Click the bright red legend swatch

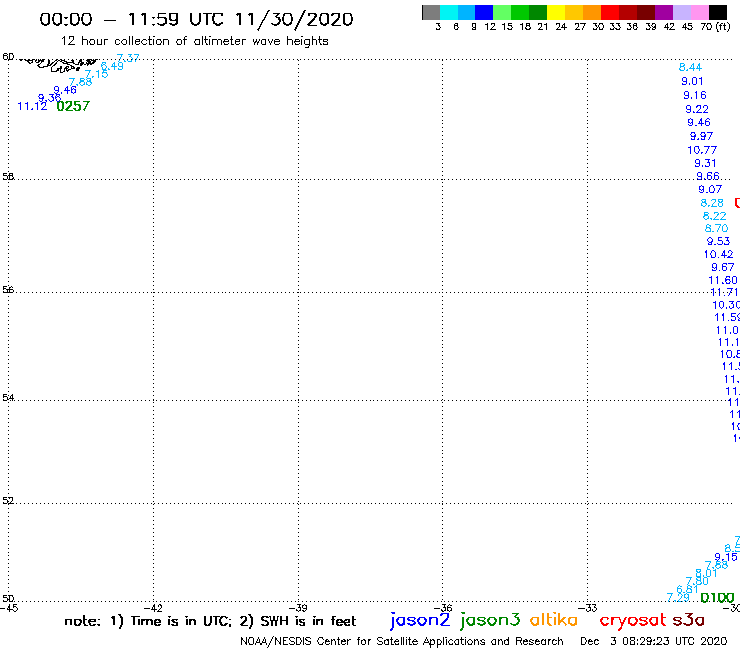click(610, 12)
